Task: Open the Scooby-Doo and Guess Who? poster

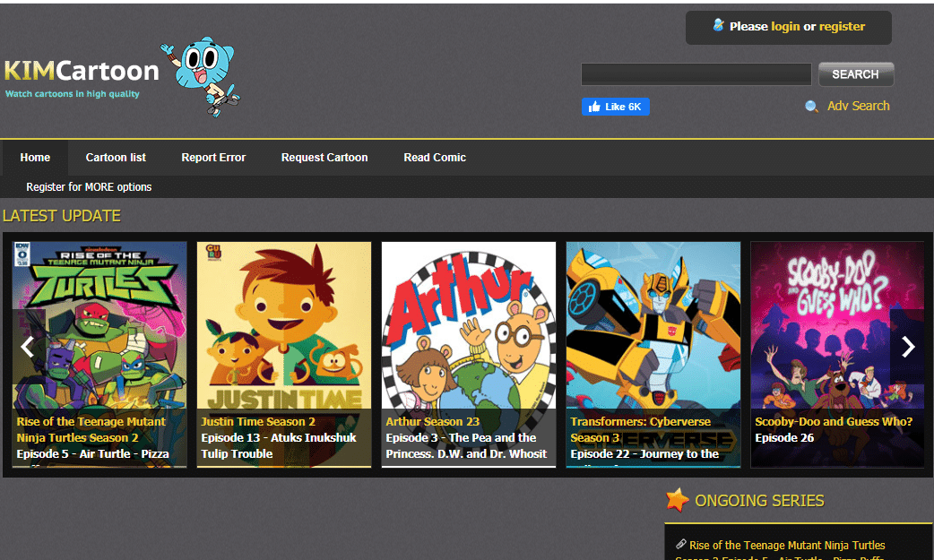Action: [x=837, y=354]
